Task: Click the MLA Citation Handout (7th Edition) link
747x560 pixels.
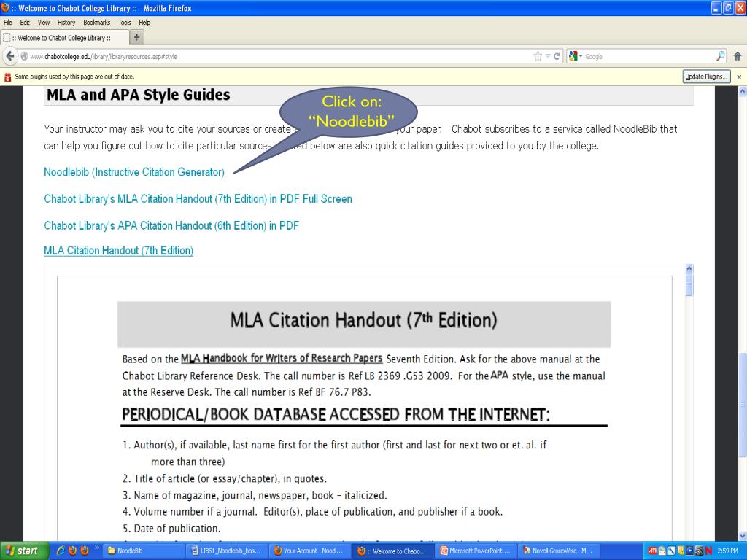Action: tap(119, 251)
